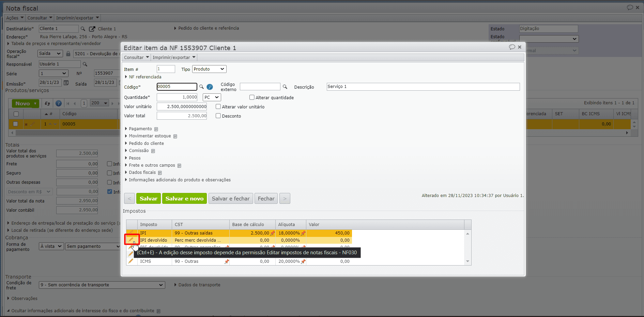Click the Valor unitário input field
This screenshot has width=644, height=317.
(x=182, y=107)
